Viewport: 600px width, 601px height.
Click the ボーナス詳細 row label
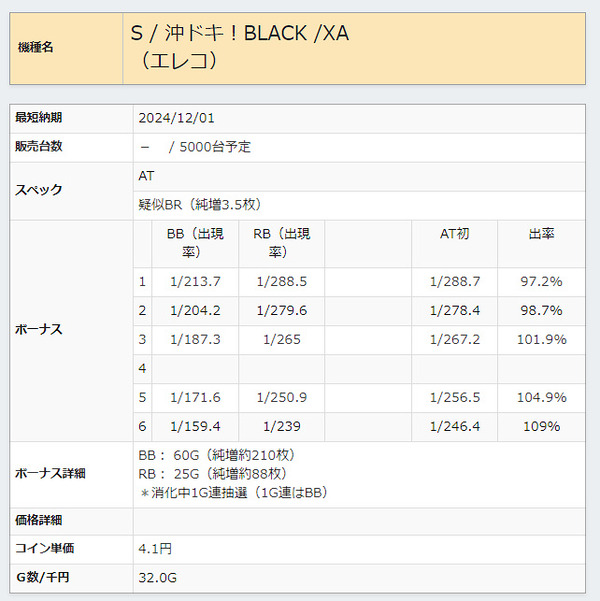tap(50, 474)
